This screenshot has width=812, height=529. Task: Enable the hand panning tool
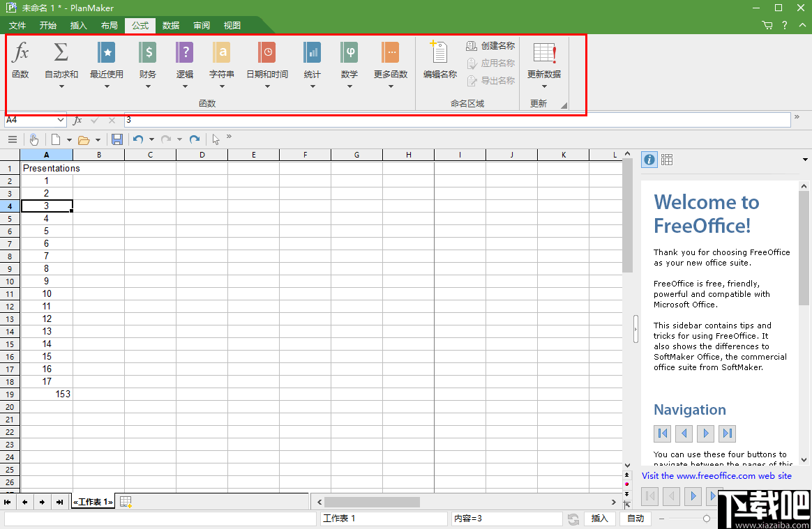pos(33,139)
